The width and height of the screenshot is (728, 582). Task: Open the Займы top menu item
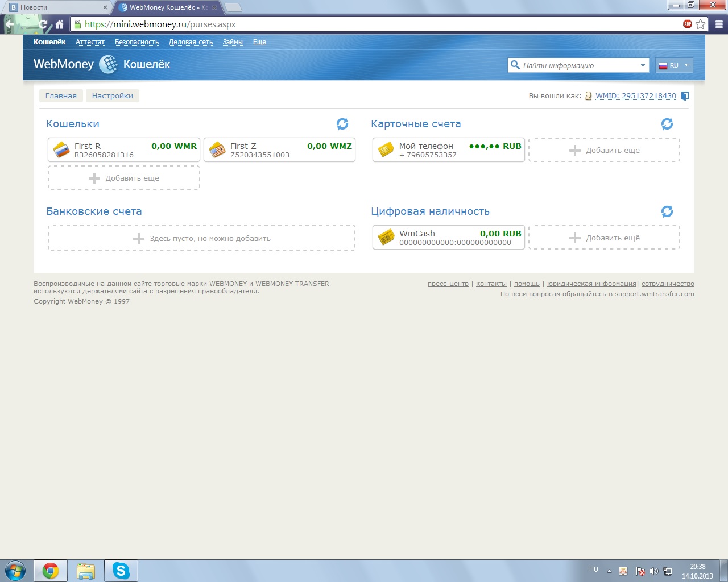[233, 42]
